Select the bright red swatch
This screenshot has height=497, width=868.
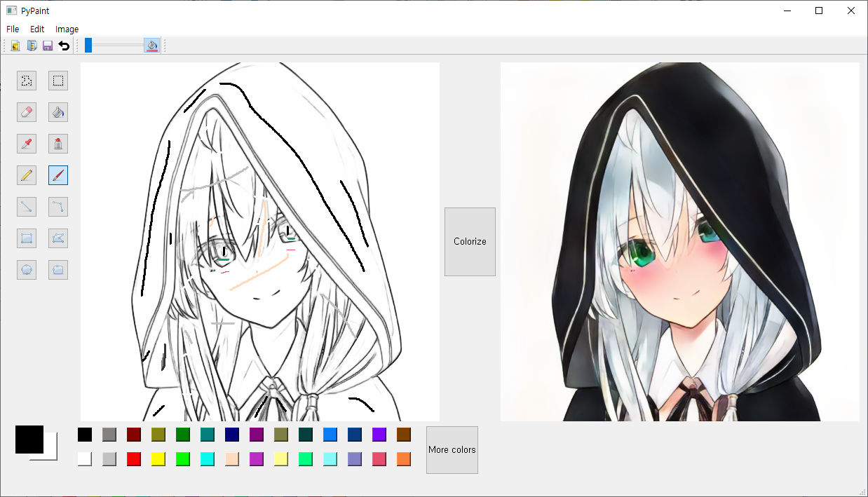pos(134,459)
